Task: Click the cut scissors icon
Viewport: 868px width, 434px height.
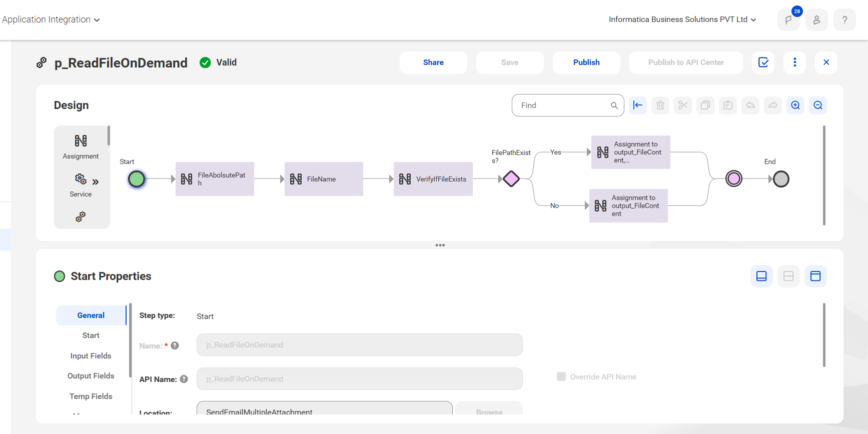Action: [x=683, y=105]
